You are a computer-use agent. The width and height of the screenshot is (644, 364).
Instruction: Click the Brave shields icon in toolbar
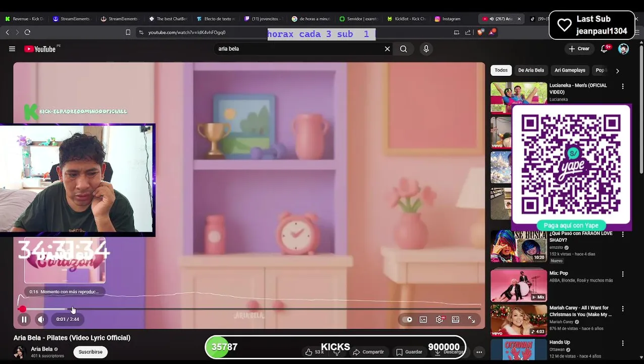(x=480, y=32)
